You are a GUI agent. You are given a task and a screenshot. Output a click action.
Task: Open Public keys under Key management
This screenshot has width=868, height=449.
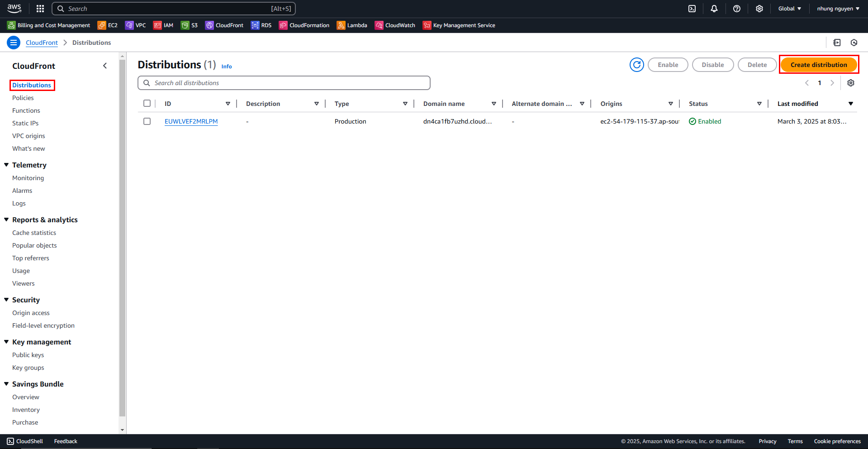point(28,355)
